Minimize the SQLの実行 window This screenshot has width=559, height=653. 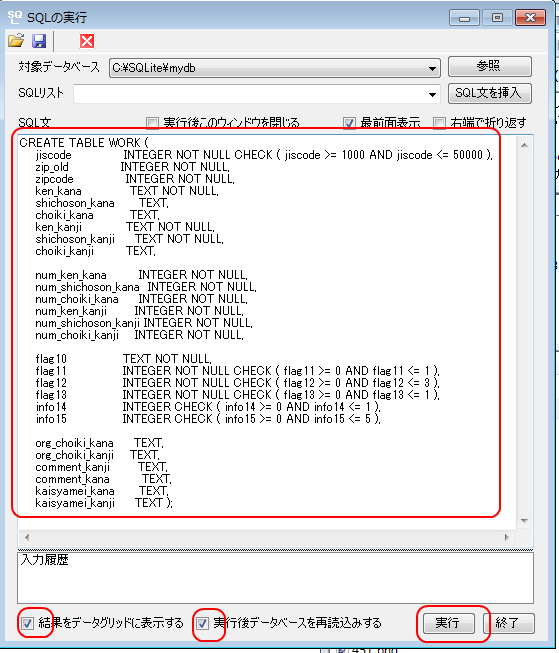point(464,18)
